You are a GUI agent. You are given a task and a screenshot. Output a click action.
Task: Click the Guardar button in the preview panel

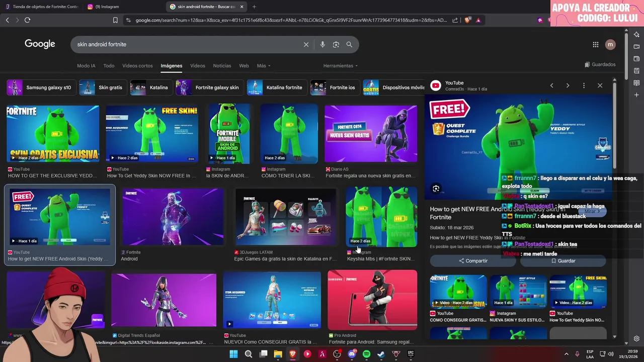coord(563,261)
